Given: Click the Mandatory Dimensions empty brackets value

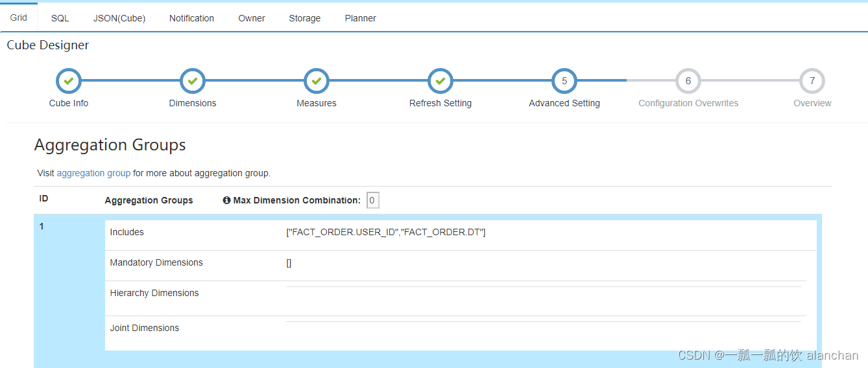Looking at the screenshot, I should (289, 263).
